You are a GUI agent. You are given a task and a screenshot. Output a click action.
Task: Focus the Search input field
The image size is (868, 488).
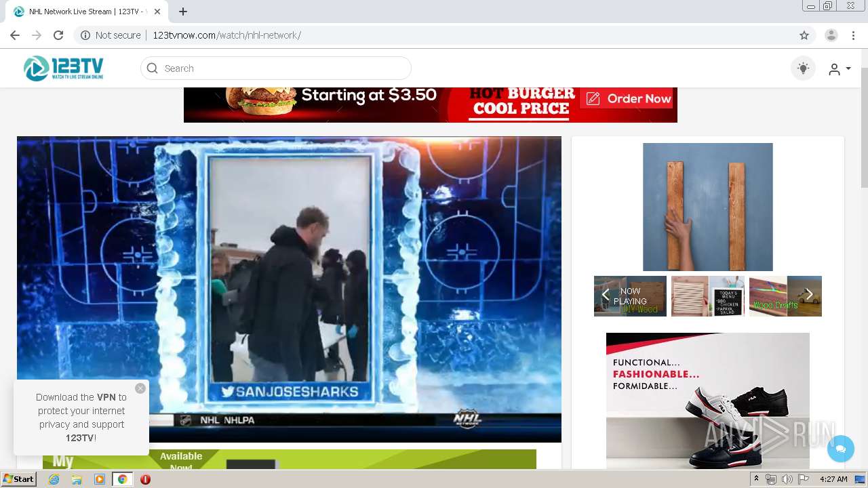click(276, 68)
